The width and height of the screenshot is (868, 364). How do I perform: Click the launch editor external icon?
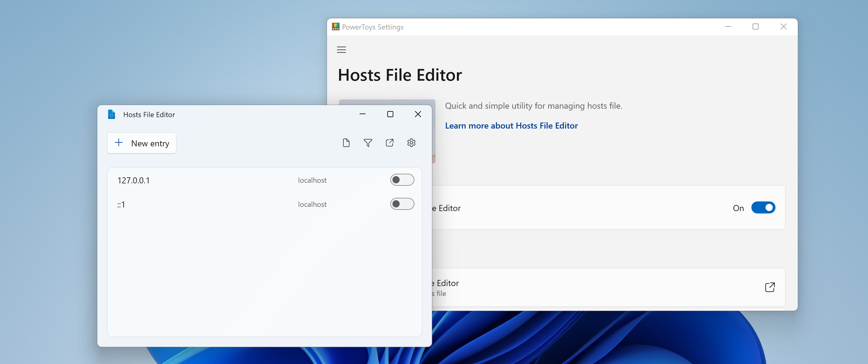[x=770, y=287]
